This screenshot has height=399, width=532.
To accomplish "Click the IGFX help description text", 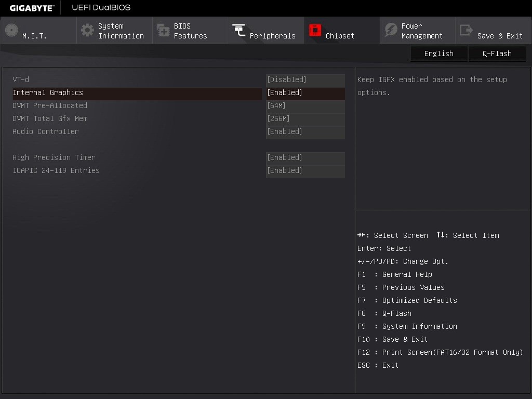I will point(432,86).
